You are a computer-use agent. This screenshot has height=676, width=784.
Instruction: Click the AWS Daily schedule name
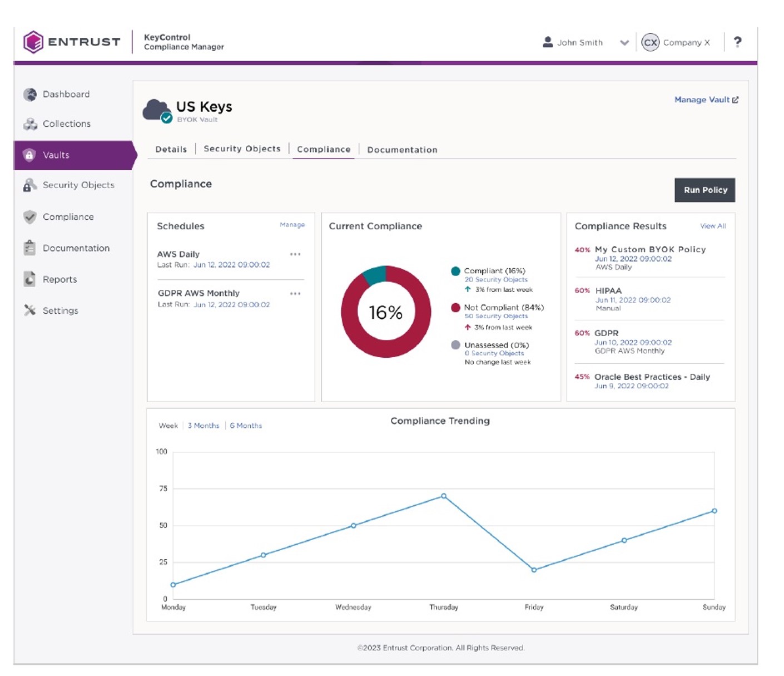tap(178, 254)
